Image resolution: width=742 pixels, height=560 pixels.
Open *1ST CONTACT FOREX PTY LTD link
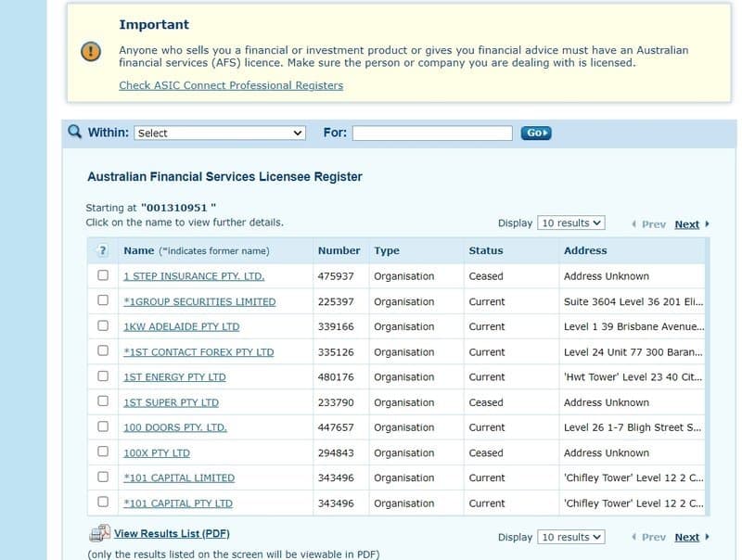tap(198, 352)
